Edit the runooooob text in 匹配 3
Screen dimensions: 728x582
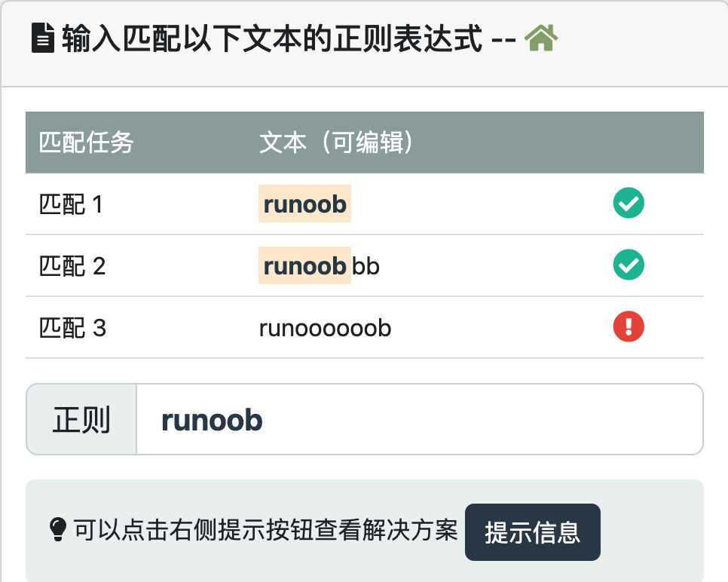point(325,328)
